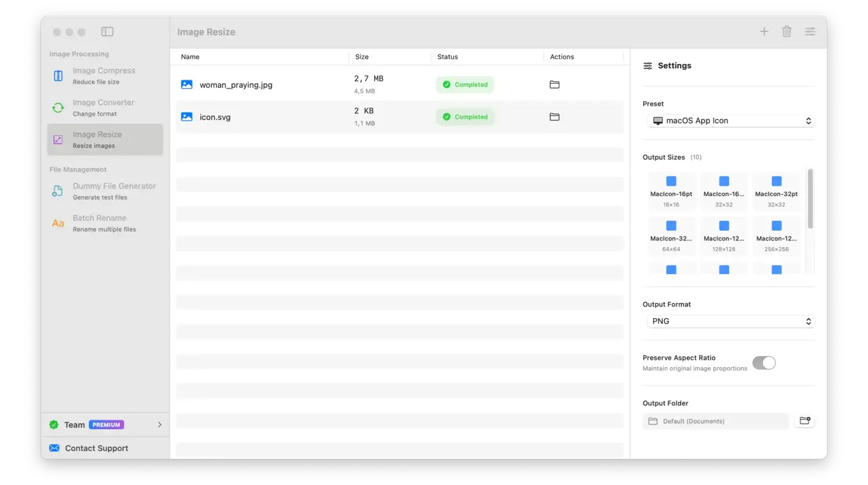Switch to Image Compress section
Image resolution: width=868 pixels, height=485 pixels.
pyautogui.click(x=105, y=76)
